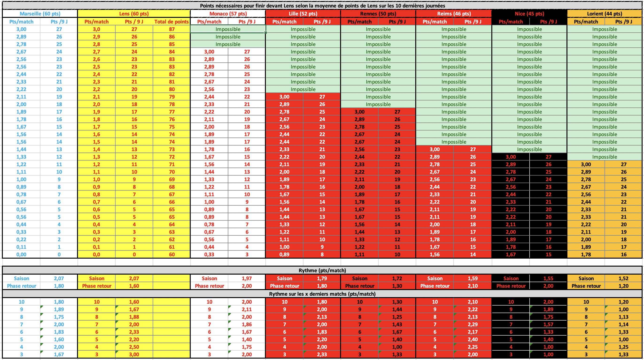Click the 'Saison' label under Lille

284,278
